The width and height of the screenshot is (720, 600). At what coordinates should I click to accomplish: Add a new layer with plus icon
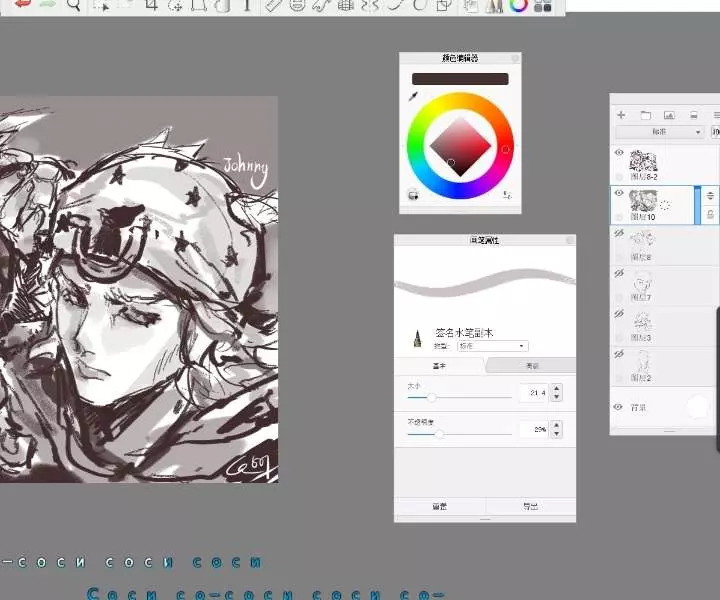[x=621, y=115]
